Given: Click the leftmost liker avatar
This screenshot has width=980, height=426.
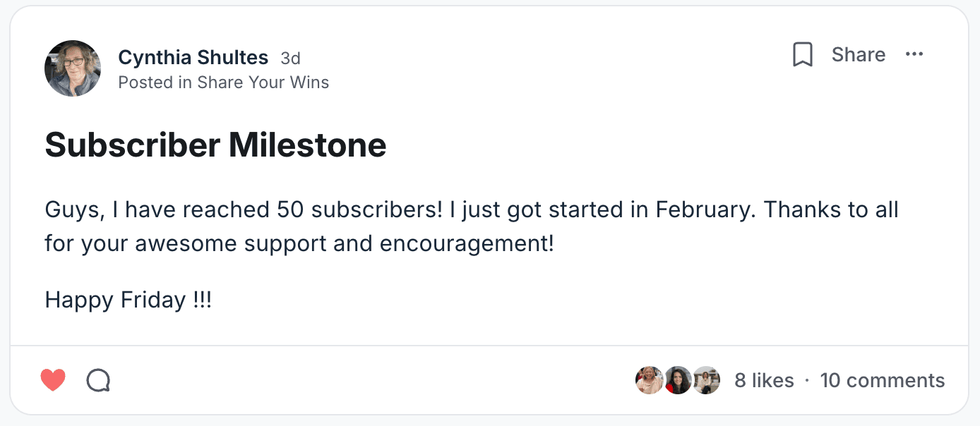Looking at the screenshot, I should click(x=649, y=381).
